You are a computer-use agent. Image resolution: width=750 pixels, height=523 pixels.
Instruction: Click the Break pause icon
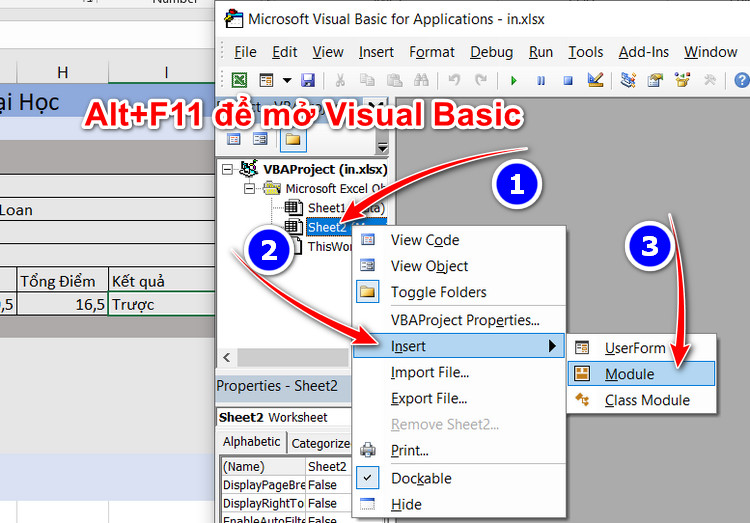[541, 80]
